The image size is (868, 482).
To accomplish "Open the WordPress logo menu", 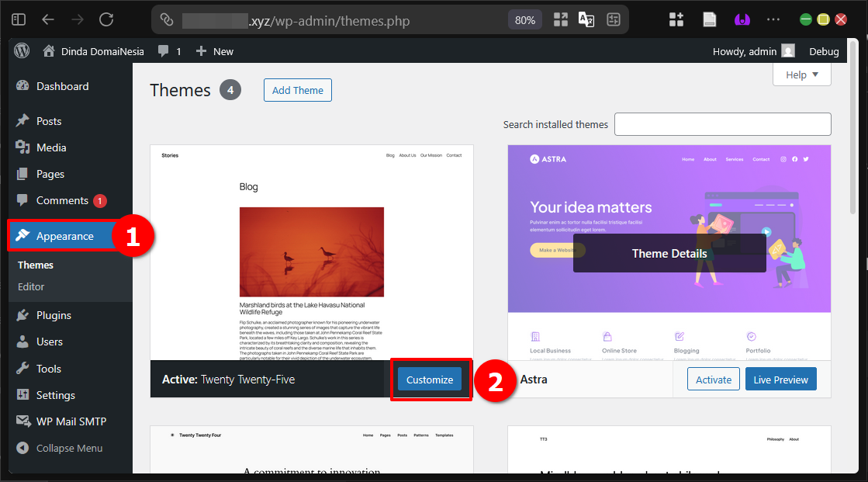I will click(x=22, y=51).
